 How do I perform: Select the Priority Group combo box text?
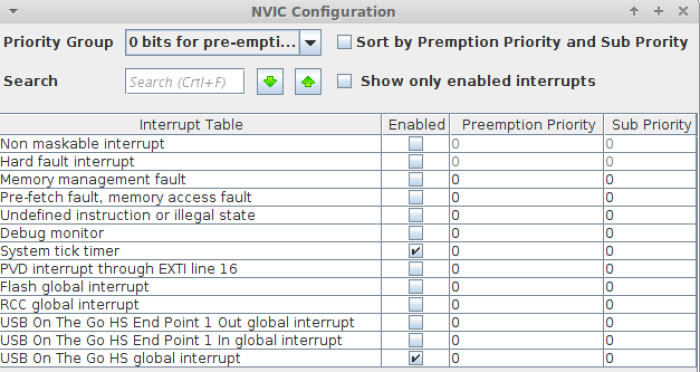coord(212,42)
